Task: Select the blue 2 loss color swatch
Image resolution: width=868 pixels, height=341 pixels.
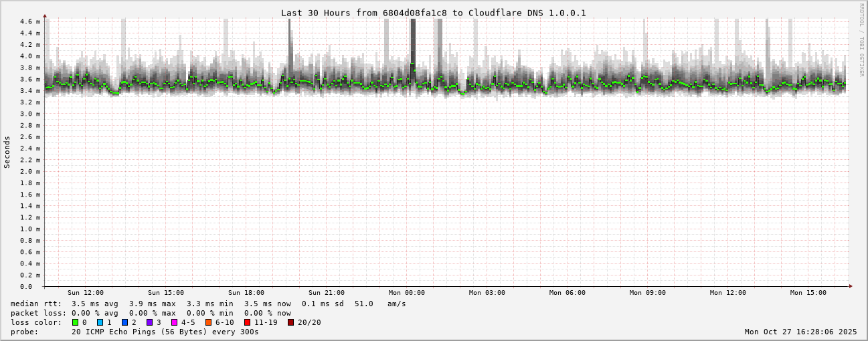Action: pos(125,322)
